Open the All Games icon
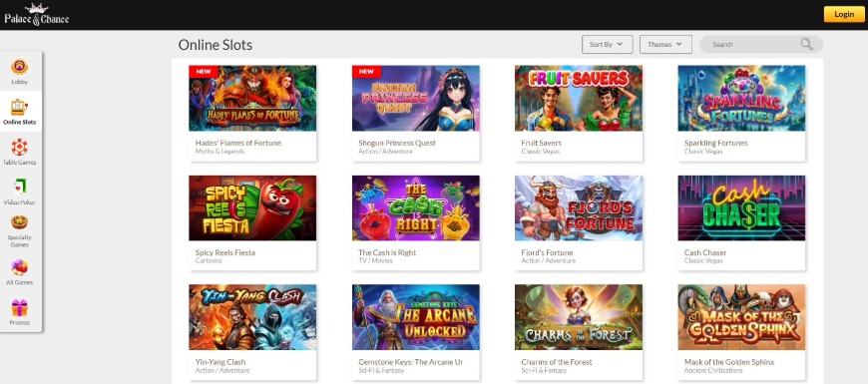Screen dimensions: 868x384 pyautogui.click(x=19, y=267)
